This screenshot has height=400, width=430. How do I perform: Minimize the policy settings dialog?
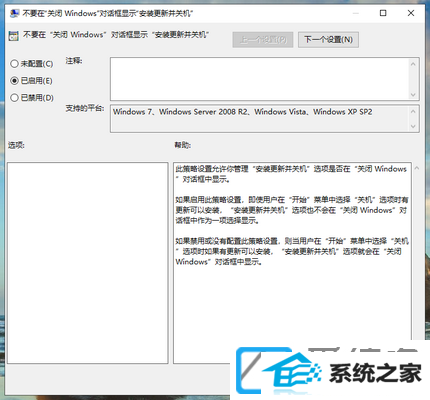pyautogui.click(x=356, y=13)
